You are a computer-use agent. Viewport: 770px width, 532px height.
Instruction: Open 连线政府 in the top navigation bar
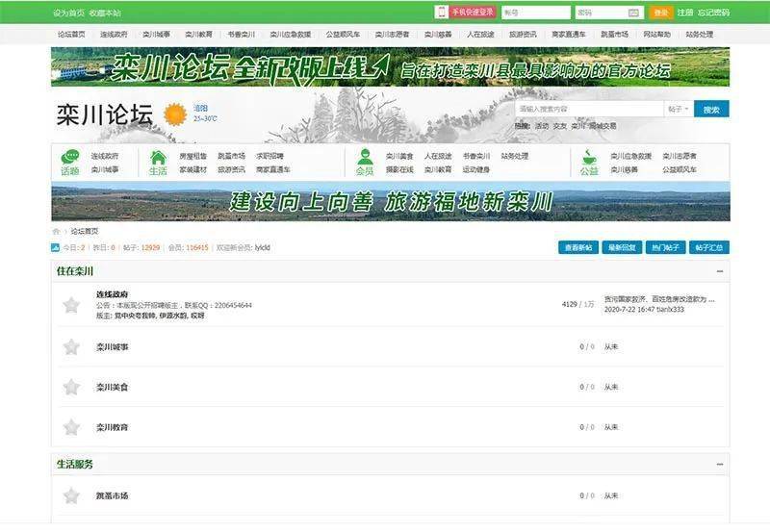(114, 35)
